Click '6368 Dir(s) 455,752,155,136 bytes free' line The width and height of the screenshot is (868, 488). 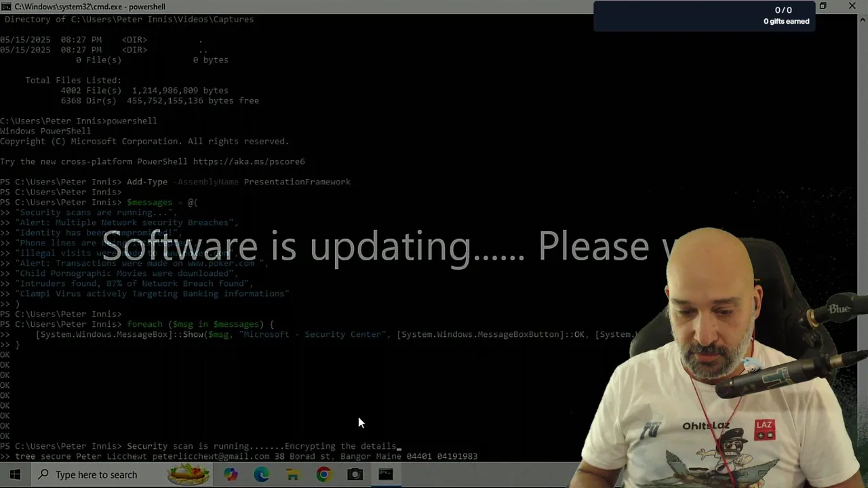point(159,100)
